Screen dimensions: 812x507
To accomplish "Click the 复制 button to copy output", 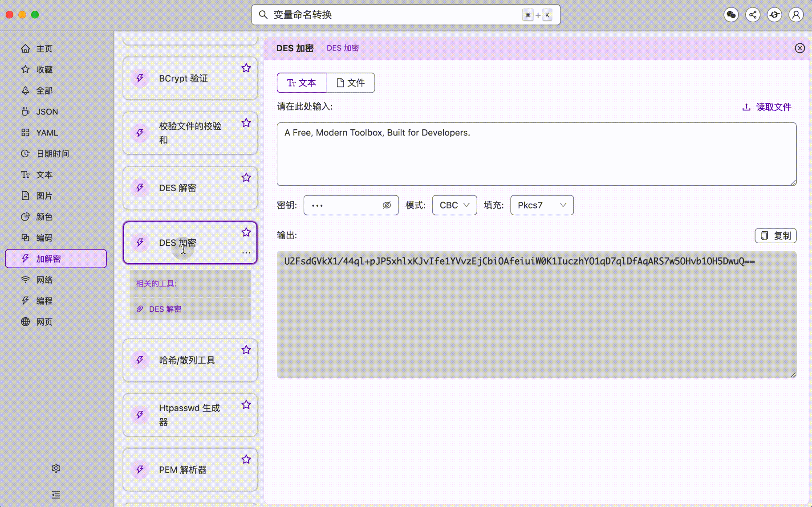I will pos(775,236).
